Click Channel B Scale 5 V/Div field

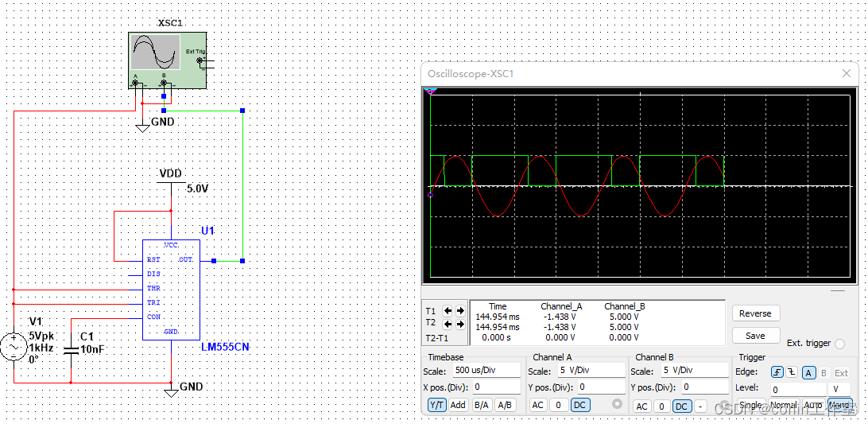(695, 370)
